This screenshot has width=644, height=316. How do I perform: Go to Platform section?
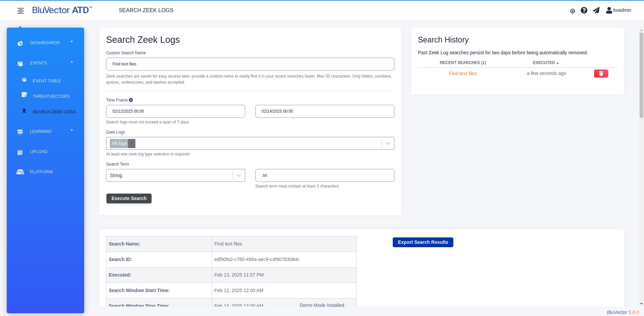(41, 172)
